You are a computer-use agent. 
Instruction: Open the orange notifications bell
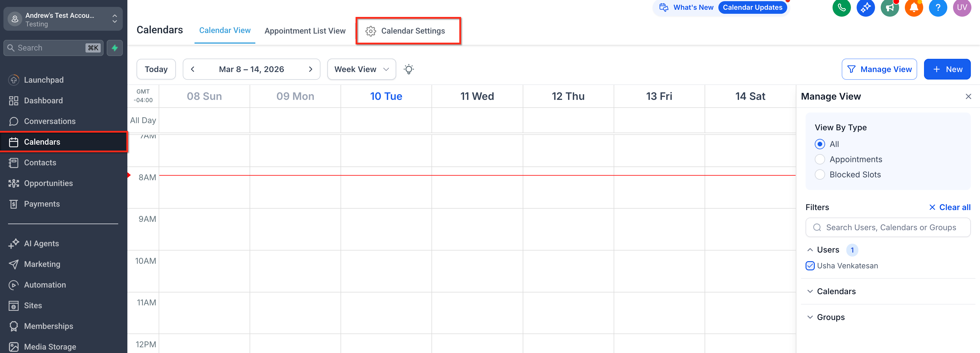(913, 8)
